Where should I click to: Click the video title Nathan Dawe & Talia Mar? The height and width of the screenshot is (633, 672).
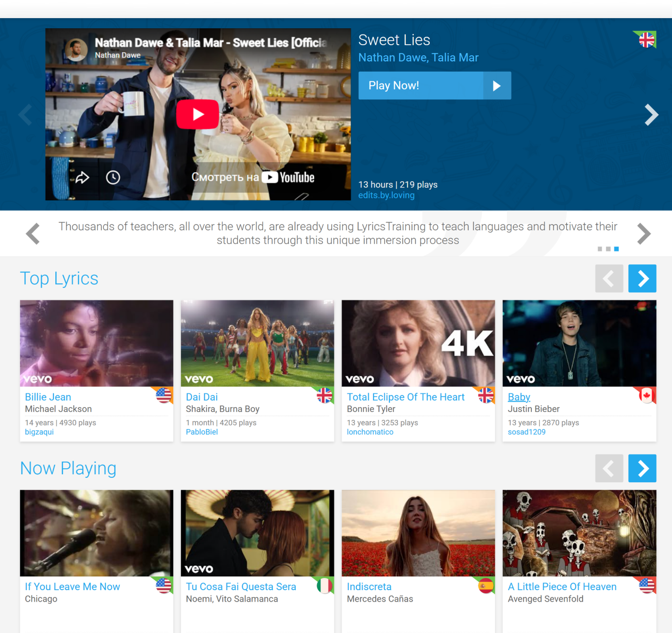tap(211, 42)
